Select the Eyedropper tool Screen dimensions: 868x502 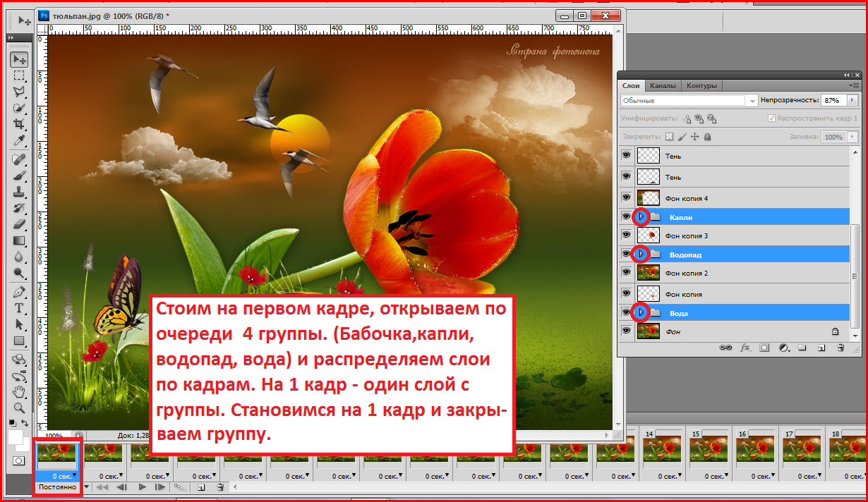(19, 140)
